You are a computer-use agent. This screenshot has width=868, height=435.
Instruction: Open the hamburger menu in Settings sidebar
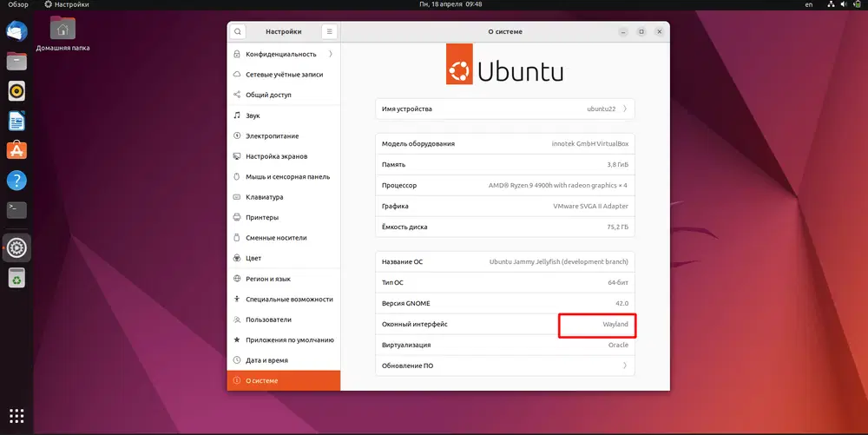[329, 31]
